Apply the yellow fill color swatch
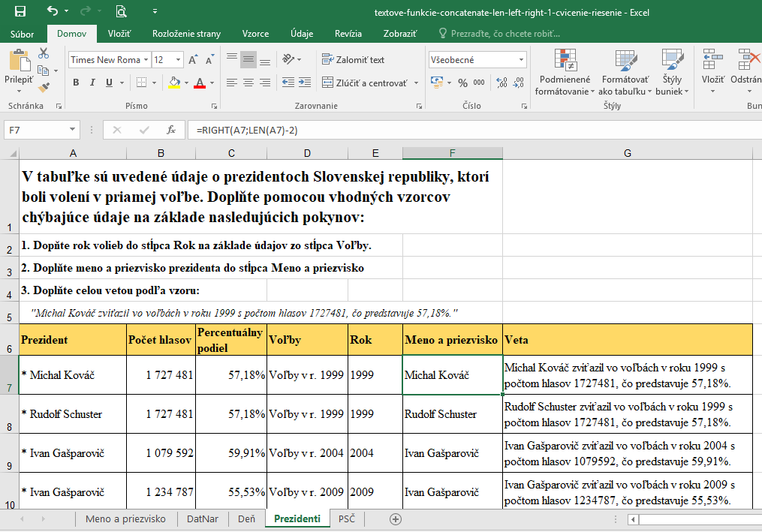The image size is (762, 532). tap(174, 83)
